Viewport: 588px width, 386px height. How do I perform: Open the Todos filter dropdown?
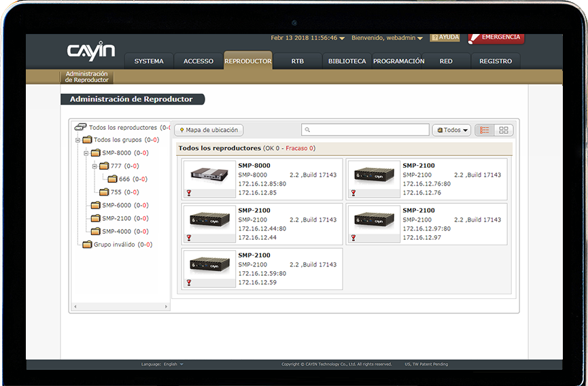click(452, 130)
